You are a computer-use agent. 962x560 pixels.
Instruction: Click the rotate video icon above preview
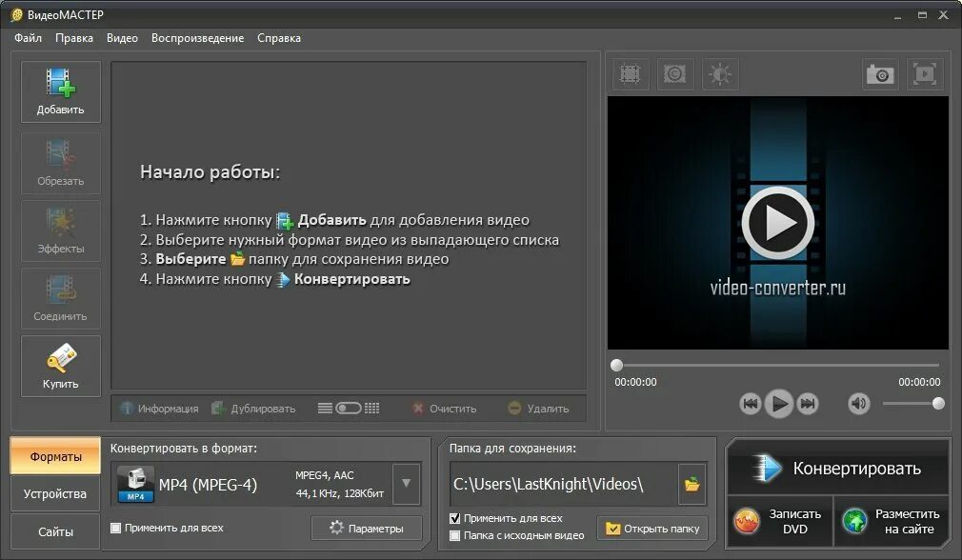coord(675,74)
